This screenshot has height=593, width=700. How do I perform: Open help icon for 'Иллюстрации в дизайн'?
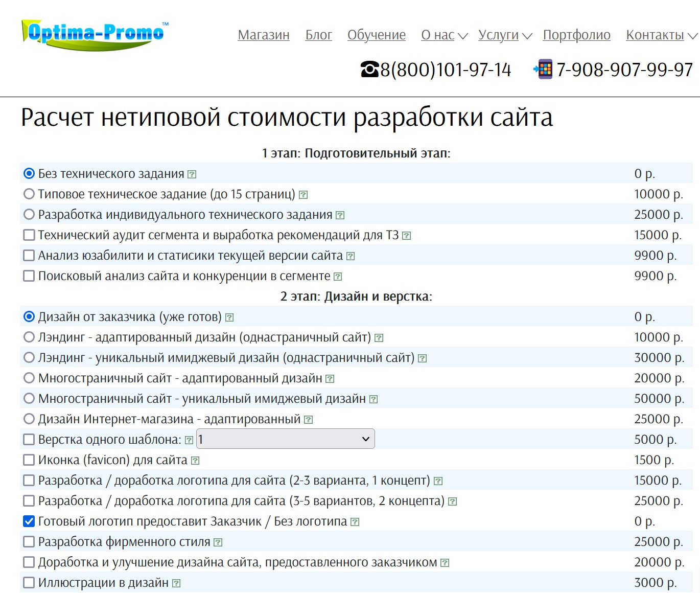[x=176, y=583]
